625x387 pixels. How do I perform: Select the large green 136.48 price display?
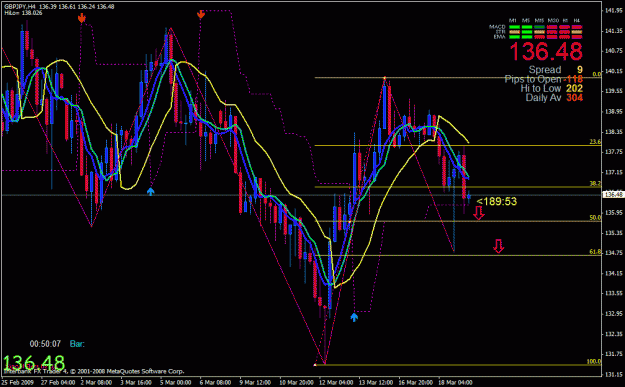click(x=33, y=363)
